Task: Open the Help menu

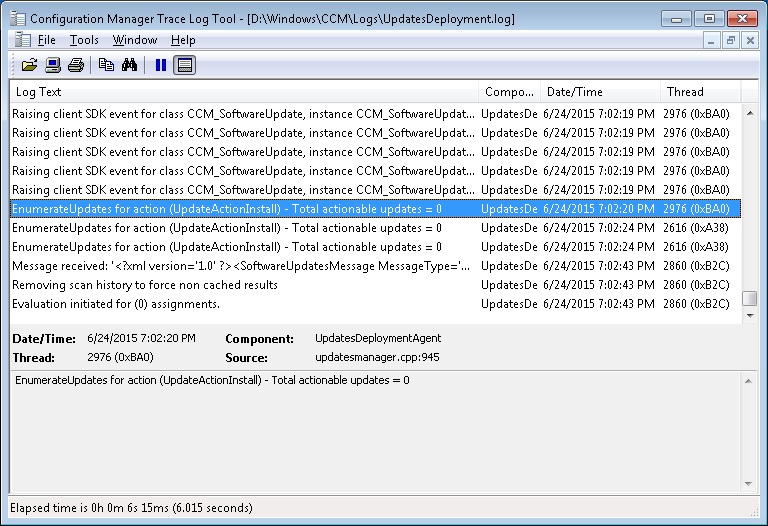Action: click(x=183, y=40)
